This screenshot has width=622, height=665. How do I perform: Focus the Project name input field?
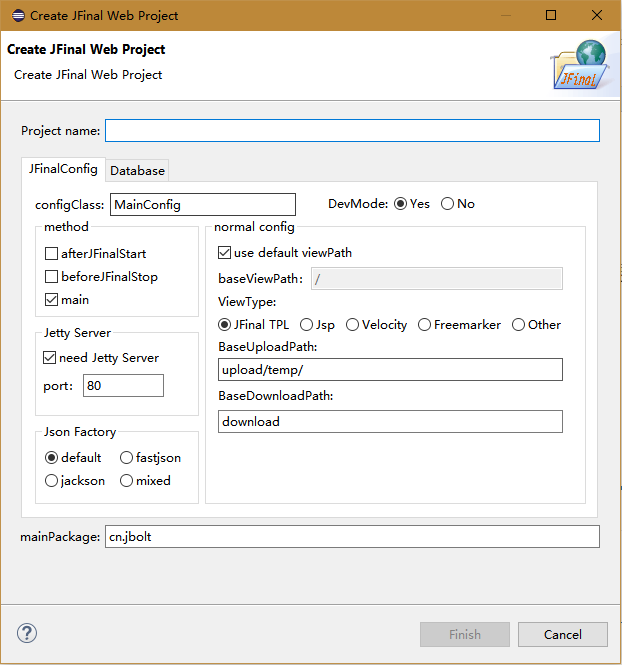point(352,131)
